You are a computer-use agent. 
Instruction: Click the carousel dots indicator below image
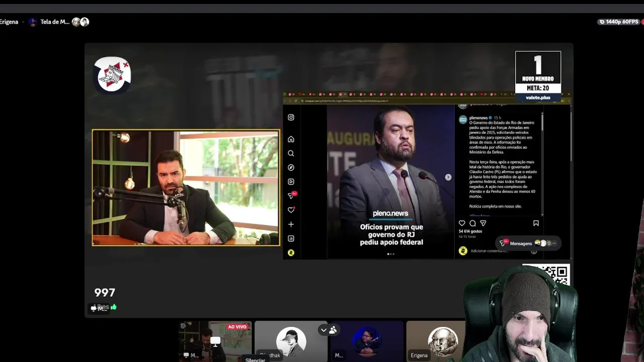tap(391, 254)
